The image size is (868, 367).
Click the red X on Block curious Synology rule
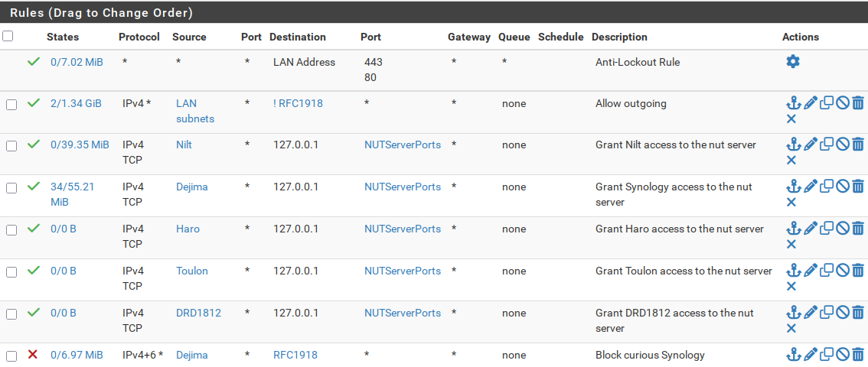click(x=33, y=354)
